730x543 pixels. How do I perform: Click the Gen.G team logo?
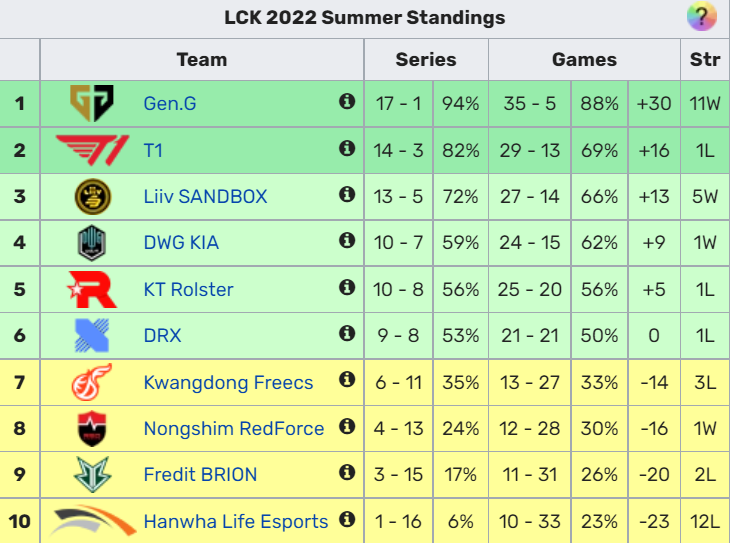tap(92, 102)
